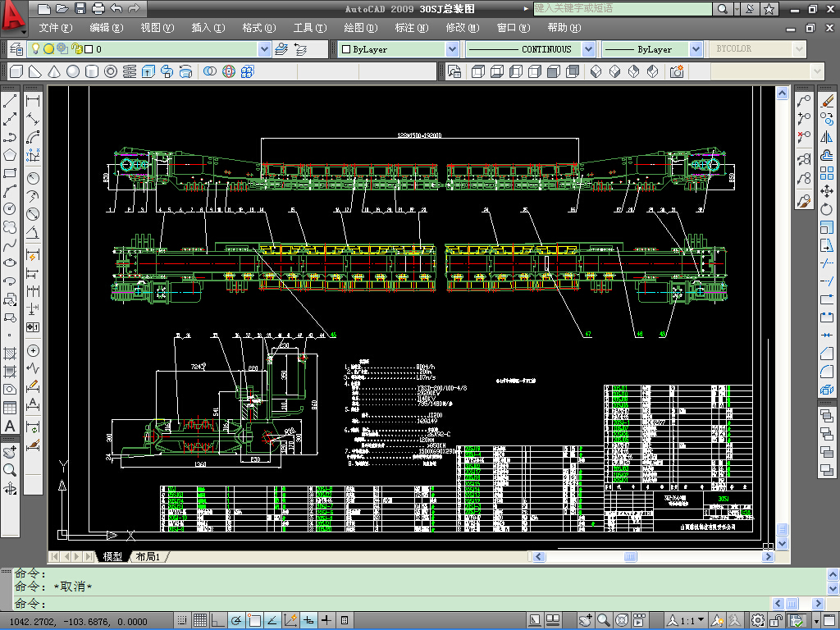Viewport: 840px width, 630px height.
Task: Toggle Object Snap in status bar
Action: [254, 620]
